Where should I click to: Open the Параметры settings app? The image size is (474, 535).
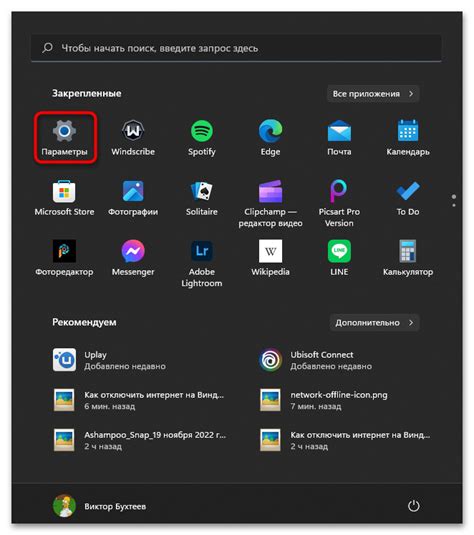coord(64,138)
